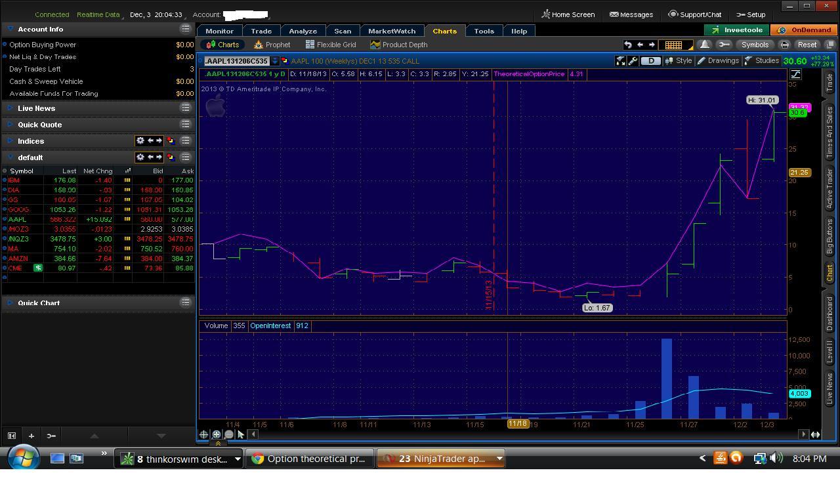Viewport: 840px width, 504px height.
Task: Switch to the Monitor tab
Action: (x=219, y=31)
